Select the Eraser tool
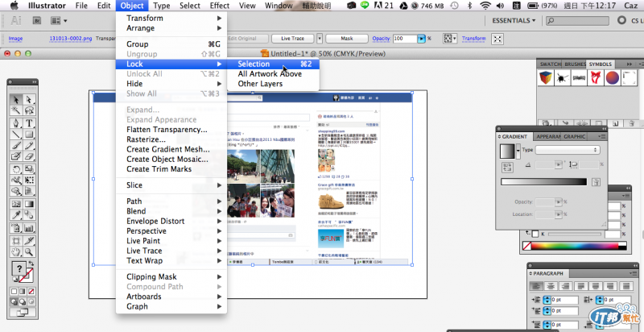The height and width of the screenshot is (332, 644). coord(29,156)
